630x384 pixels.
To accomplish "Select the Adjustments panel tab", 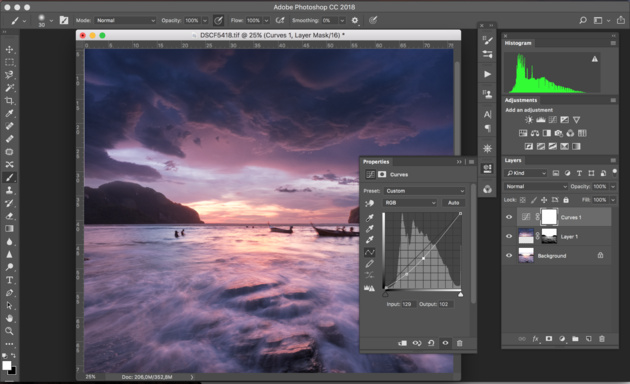I will click(521, 100).
